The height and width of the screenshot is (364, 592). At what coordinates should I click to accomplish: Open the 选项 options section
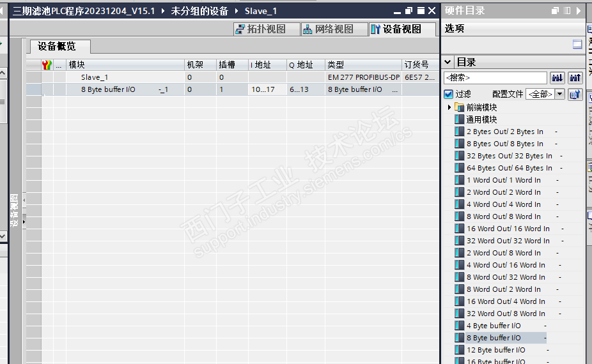tap(454, 28)
